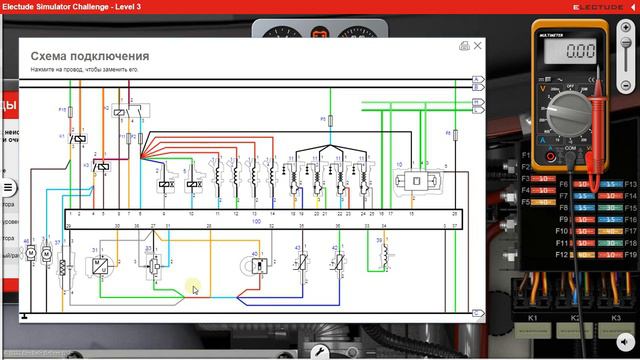Click bus connector C at diagram bottom

point(478,313)
